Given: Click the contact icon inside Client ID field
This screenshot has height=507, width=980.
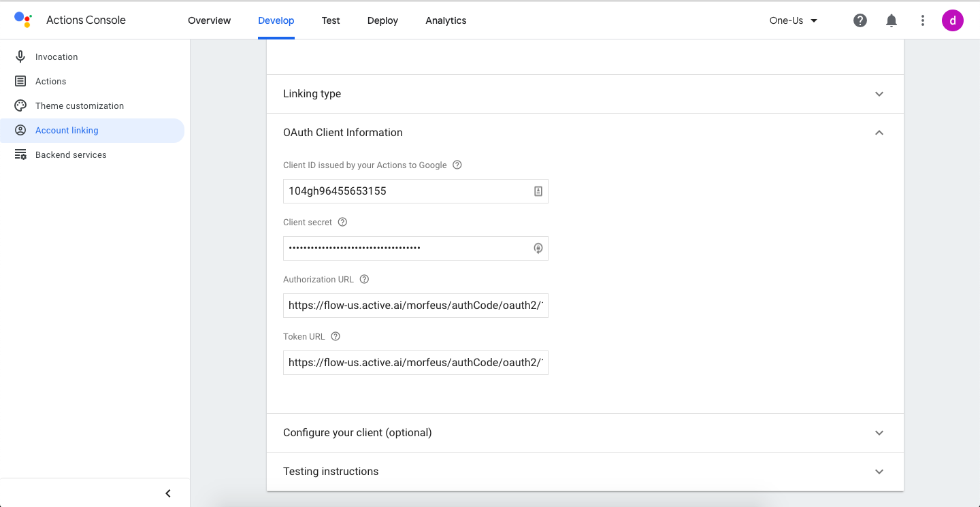Looking at the screenshot, I should 538,191.
